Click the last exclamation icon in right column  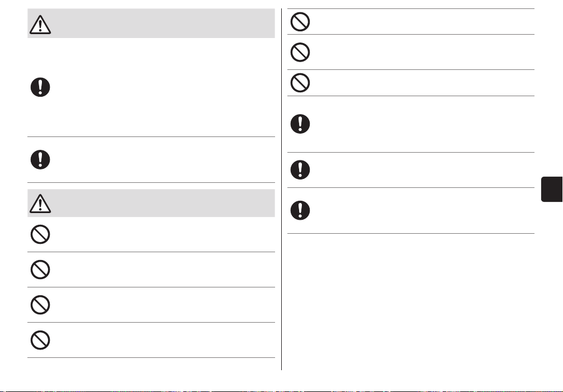pyautogui.click(x=300, y=210)
